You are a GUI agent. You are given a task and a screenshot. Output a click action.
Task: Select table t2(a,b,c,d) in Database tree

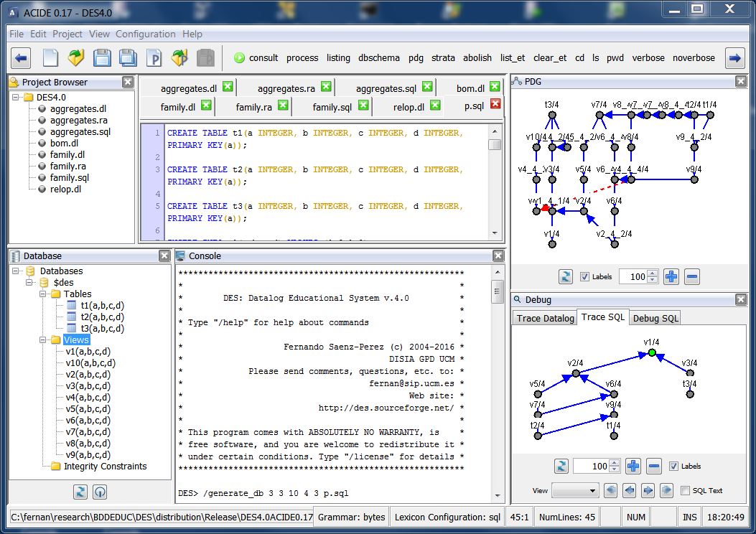[102, 317]
